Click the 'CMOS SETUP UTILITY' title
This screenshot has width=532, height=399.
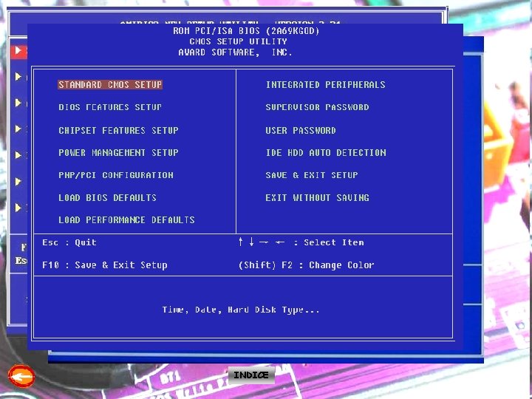tap(238, 41)
